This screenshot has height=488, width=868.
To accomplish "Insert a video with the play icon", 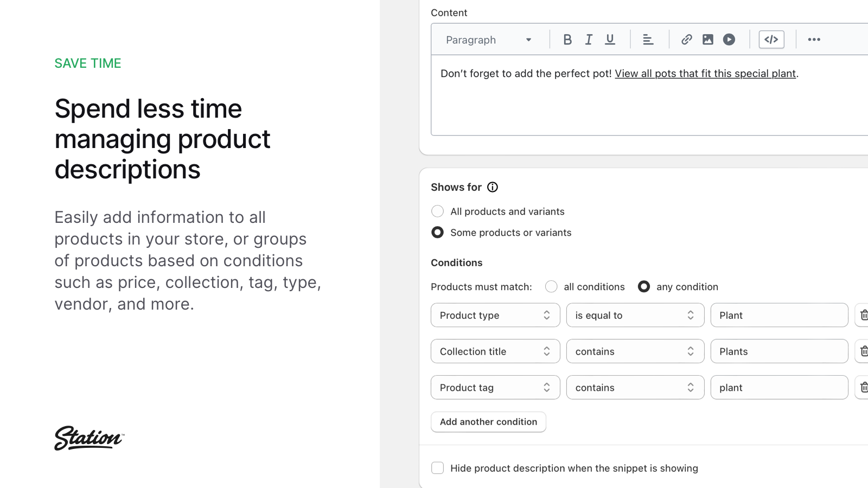I will point(729,40).
